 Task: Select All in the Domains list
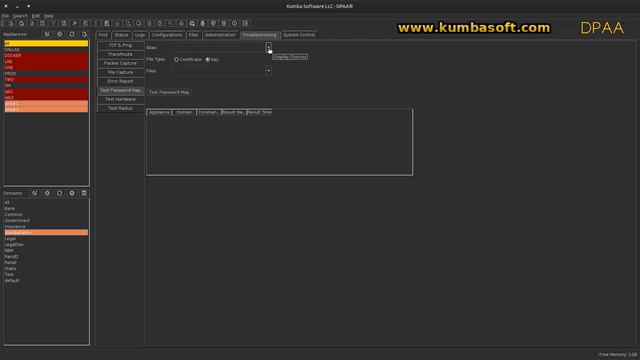(46, 202)
